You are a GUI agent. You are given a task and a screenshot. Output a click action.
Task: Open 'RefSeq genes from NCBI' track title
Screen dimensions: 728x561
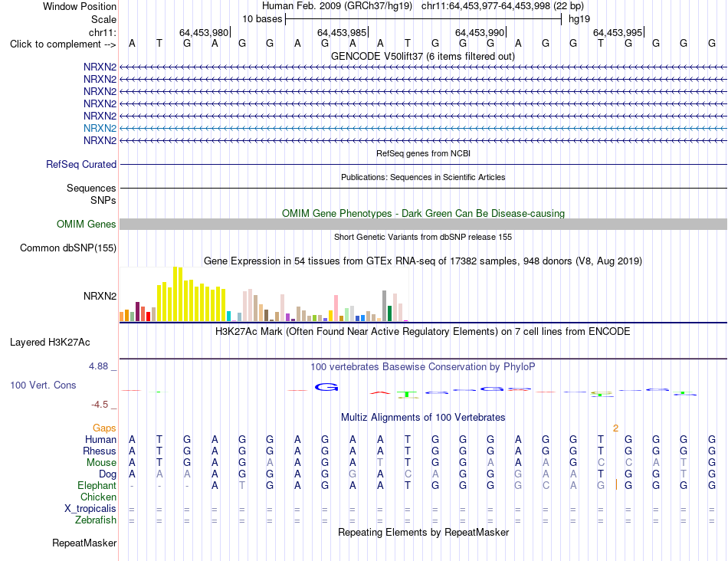(423, 153)
